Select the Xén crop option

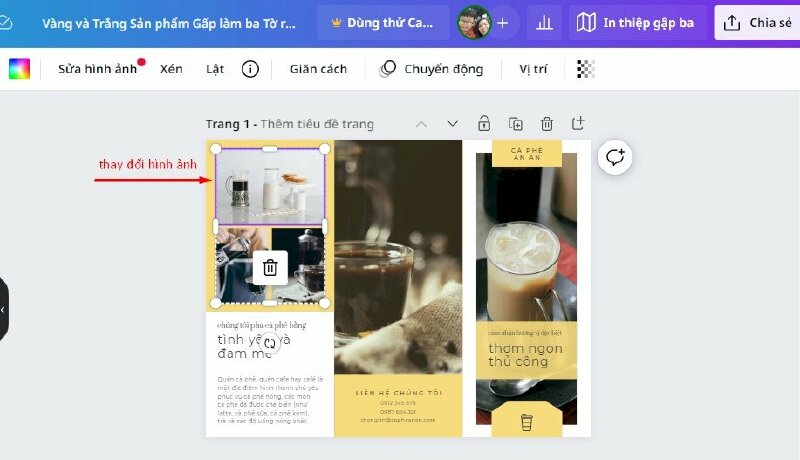pos(171,69)
